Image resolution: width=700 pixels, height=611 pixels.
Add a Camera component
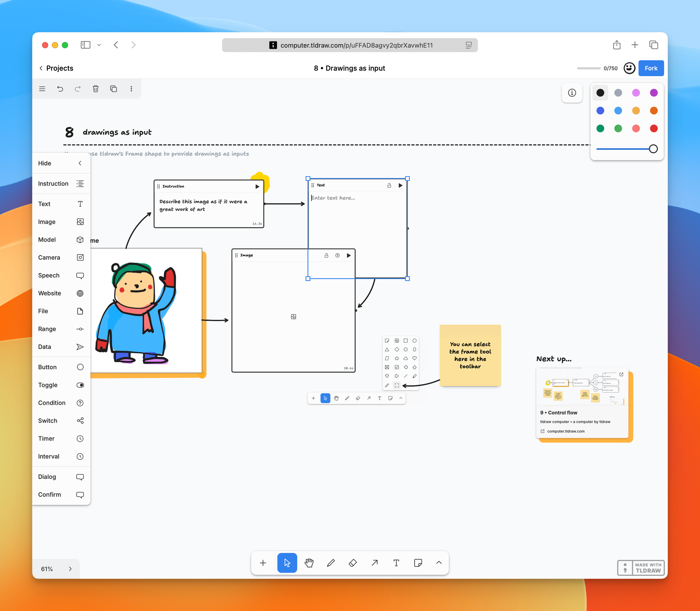click(x=61, y=257)
